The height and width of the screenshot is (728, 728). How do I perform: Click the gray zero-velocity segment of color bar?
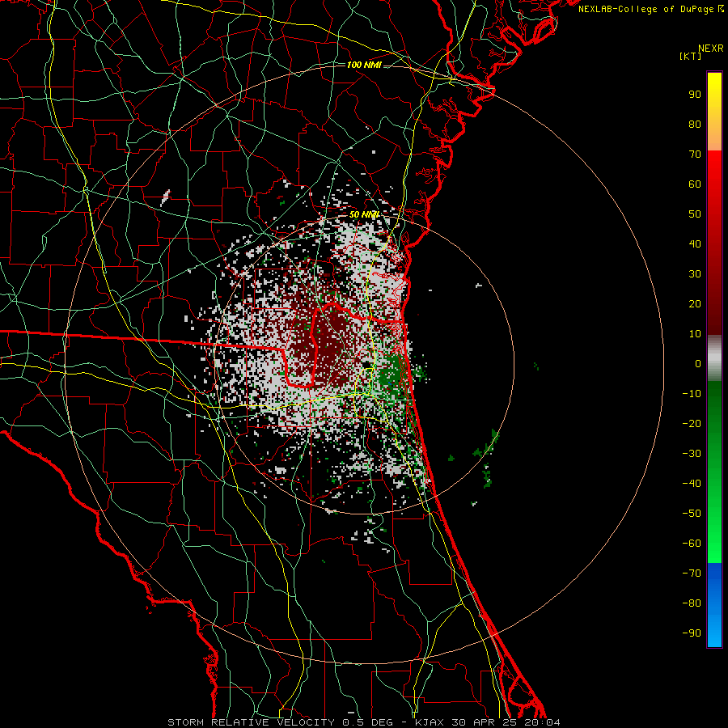point(714,358)
